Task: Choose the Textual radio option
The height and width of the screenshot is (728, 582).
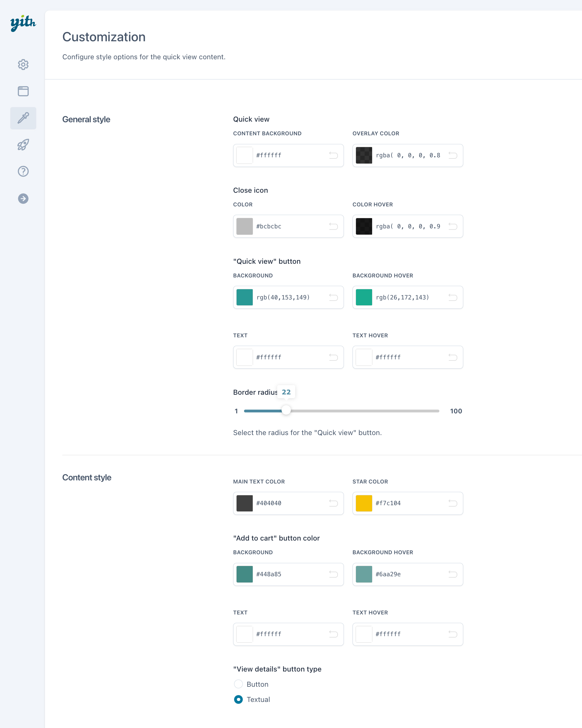Action: point(238,699)
